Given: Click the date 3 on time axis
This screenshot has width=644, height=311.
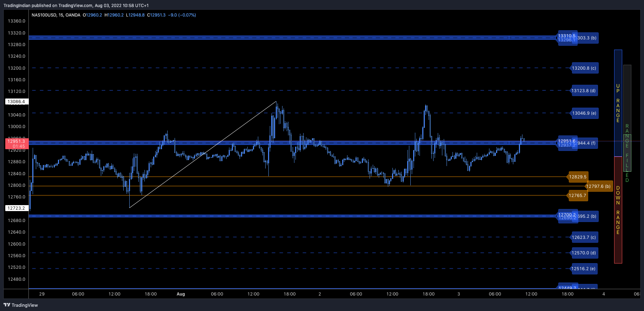Looking at the screenshot, I should (x=458, y=294).
